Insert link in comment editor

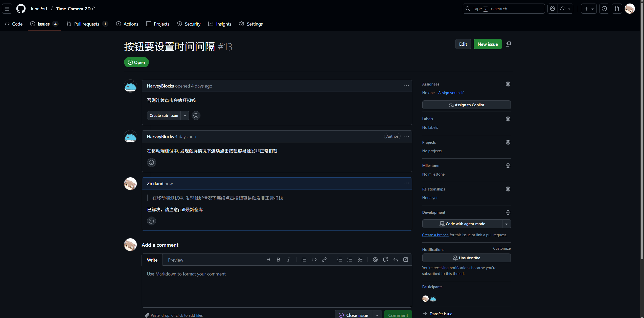[x=324, y=260]
